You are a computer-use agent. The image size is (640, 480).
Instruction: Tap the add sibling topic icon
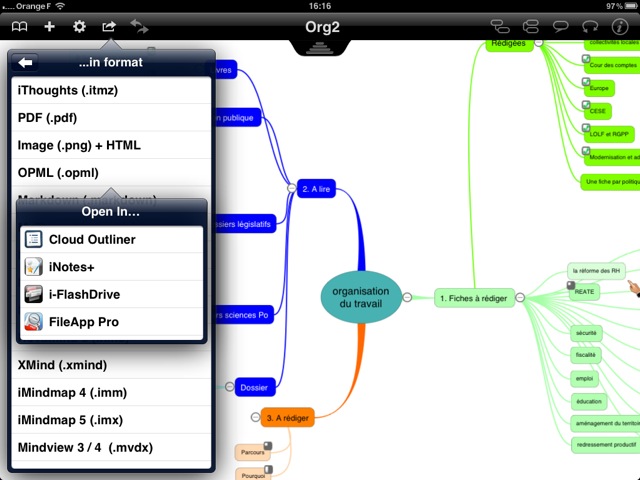(530, 26)
